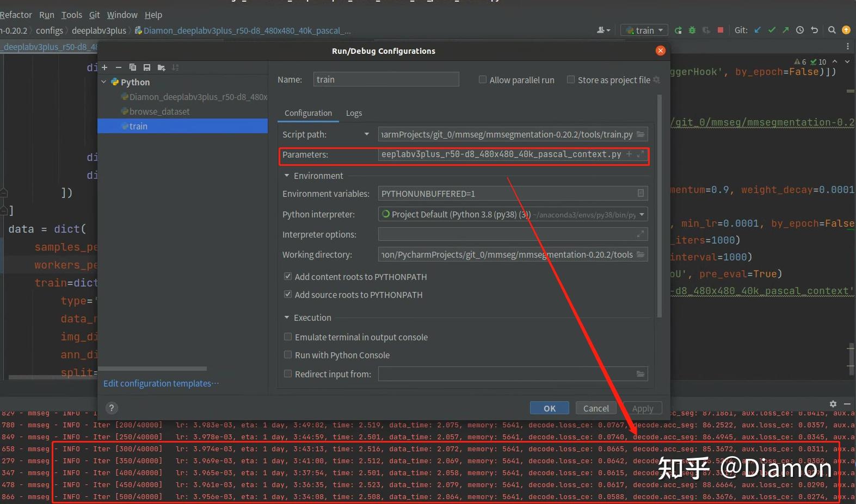The height and width of the screenshot is (504, 856).
Task: Switch to the Logs tab
Action: click(354, 113)
